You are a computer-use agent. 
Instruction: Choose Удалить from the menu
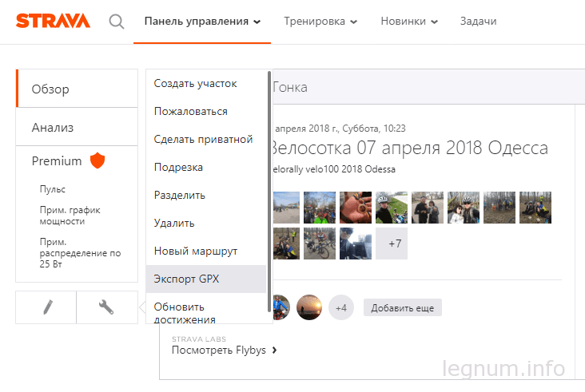pyautogui.click(x=206, y=223)
